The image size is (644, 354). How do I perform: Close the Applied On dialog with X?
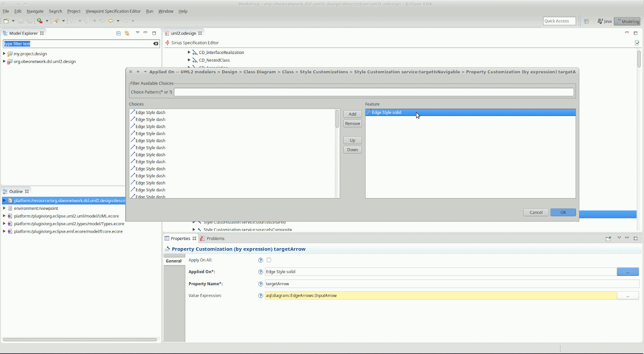(x=130, y=72)
